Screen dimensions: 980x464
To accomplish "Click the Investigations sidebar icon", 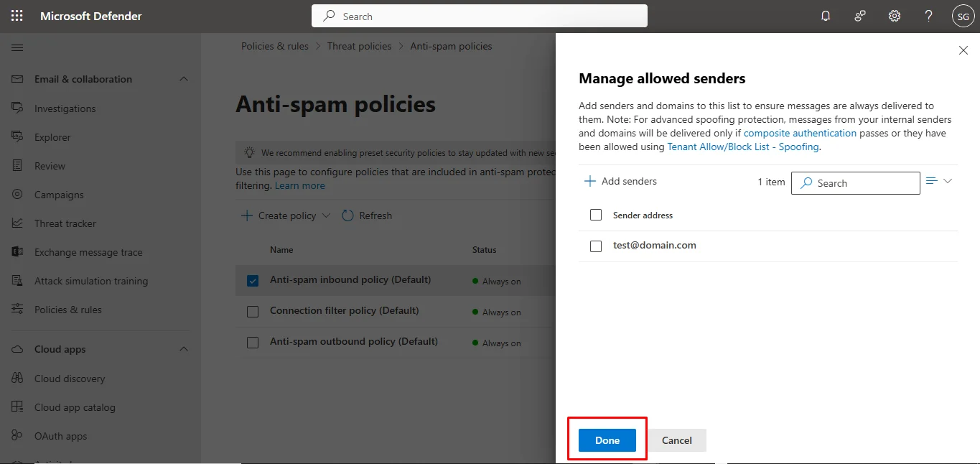I will pyautogui.click(x=18, y=108).
